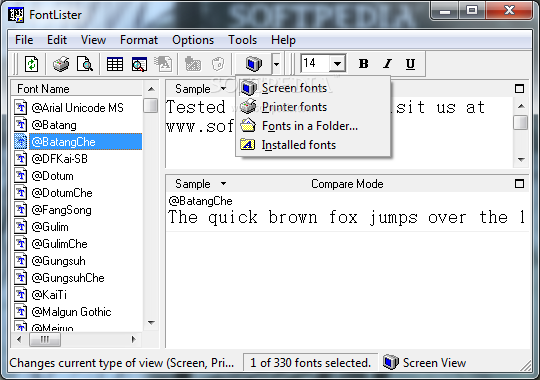
Task: Click TrueType icon beside @Dotum
Action: (21, 176)
